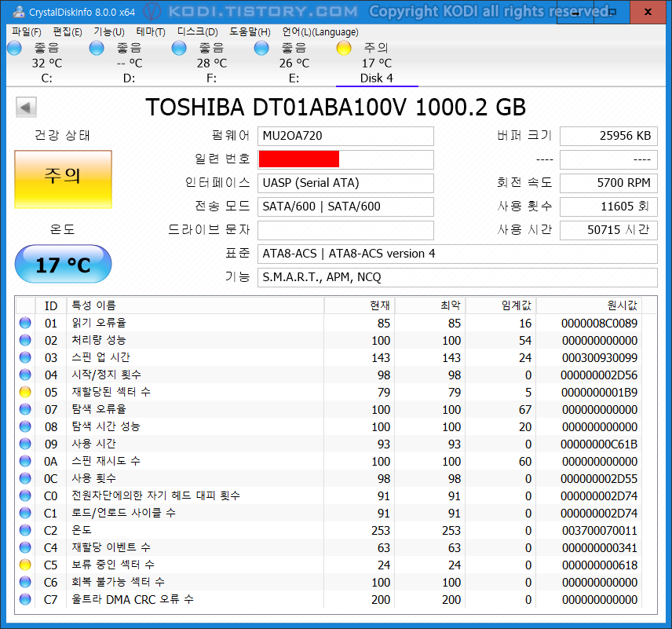Select the 스핀 업 시간 attribute name
The image size is (672, 629).
(x=100, y=357)
